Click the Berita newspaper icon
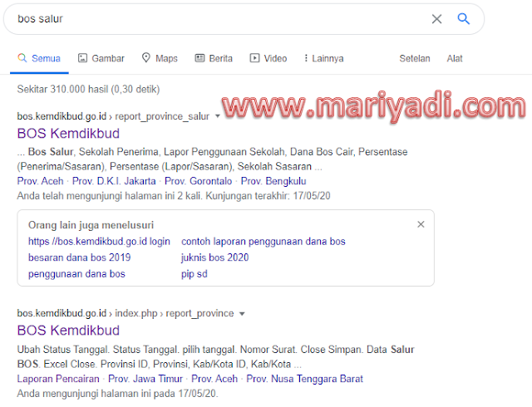This screenshot has height=407, width=532. (x=199, y=58)
